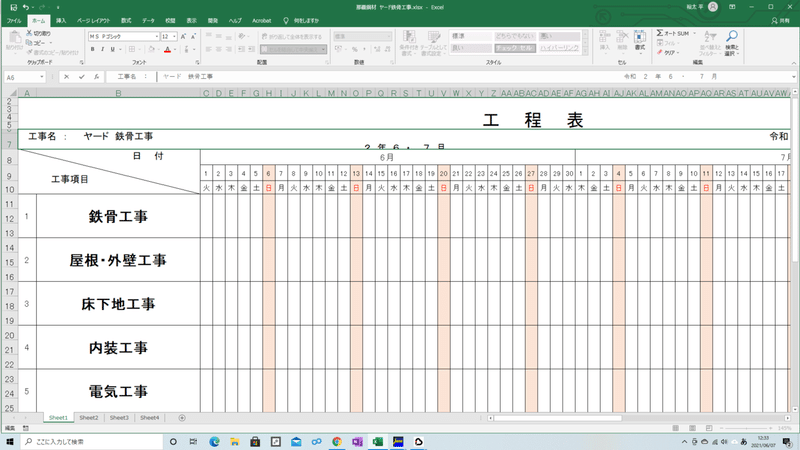Open the Name Box dropdown arrow
The width and height of the screenshot is (800, 450).
41,77
